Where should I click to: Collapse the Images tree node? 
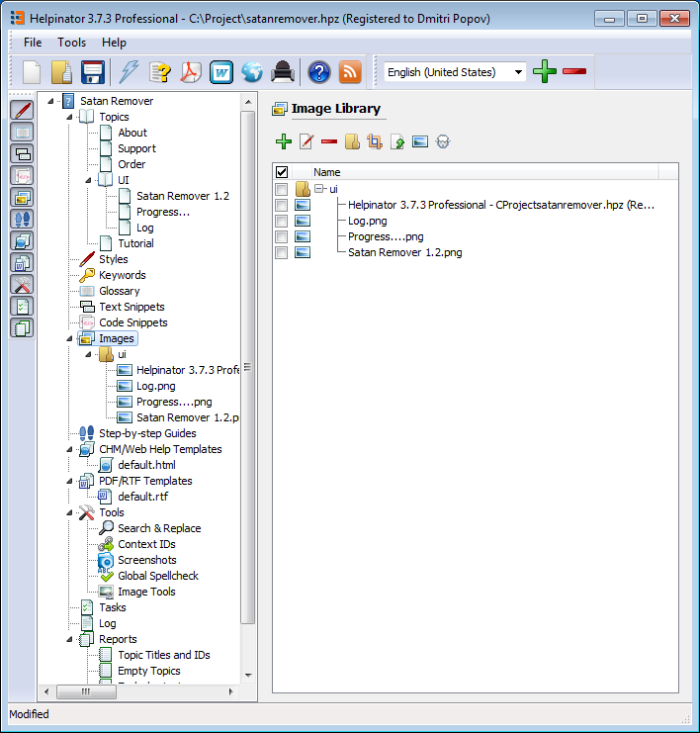pos(69,338)
